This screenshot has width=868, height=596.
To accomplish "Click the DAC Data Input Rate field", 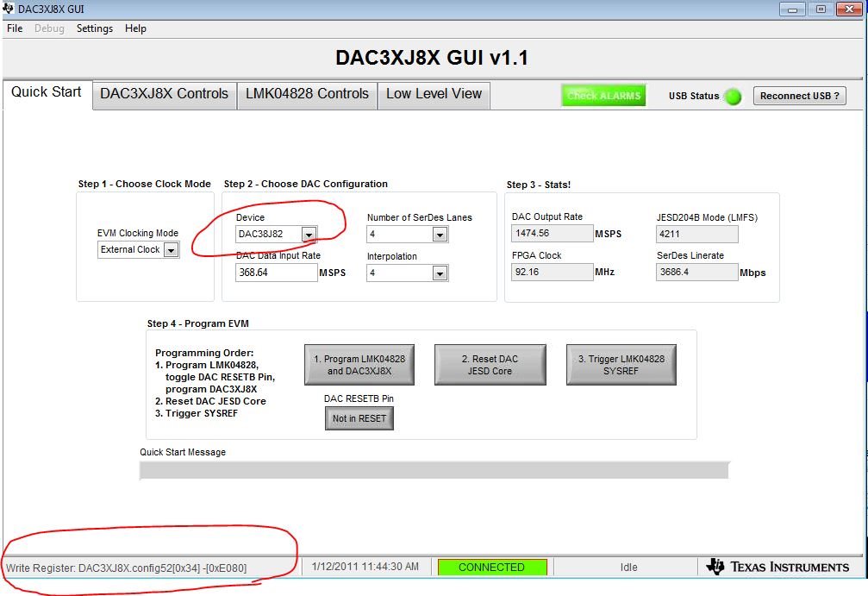I will pyautogui.click(x=276, y=273).
